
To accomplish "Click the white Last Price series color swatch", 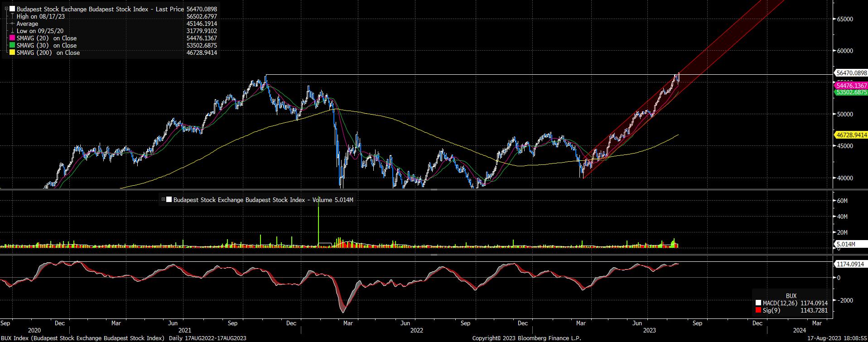I will click(x=13, y=9).
